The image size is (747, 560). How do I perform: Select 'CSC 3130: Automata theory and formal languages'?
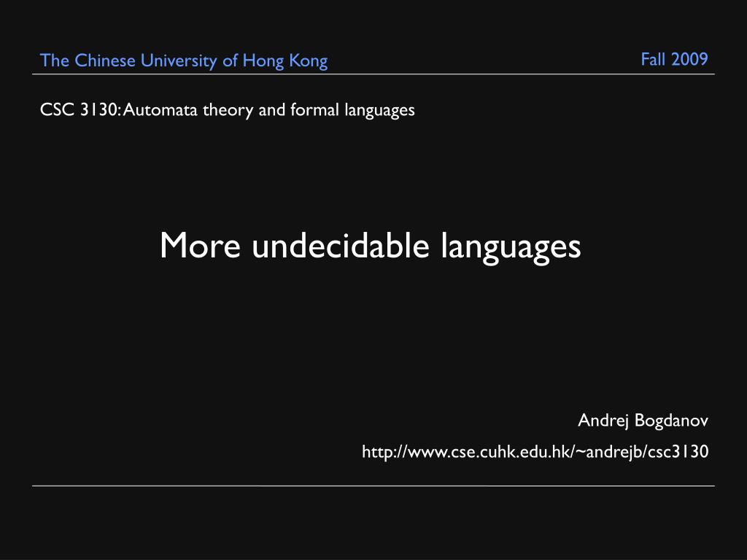pos(228,110)
